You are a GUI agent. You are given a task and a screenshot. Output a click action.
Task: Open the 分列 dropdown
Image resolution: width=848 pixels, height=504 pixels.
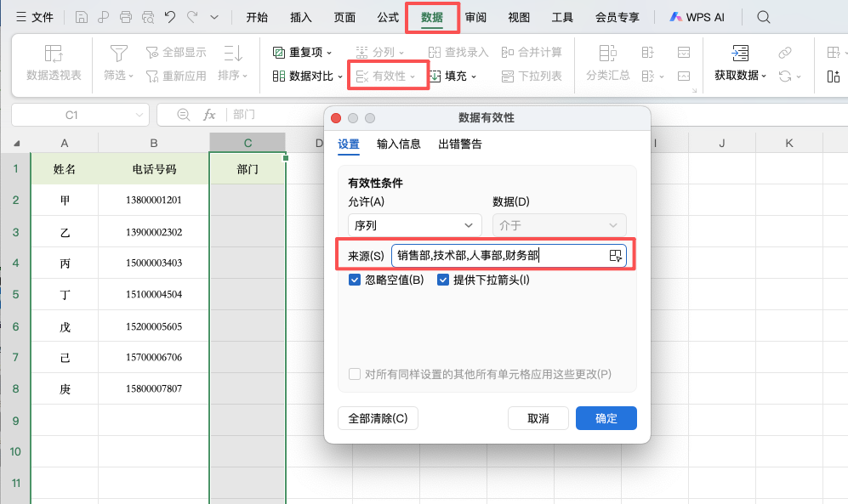[379, 53]
